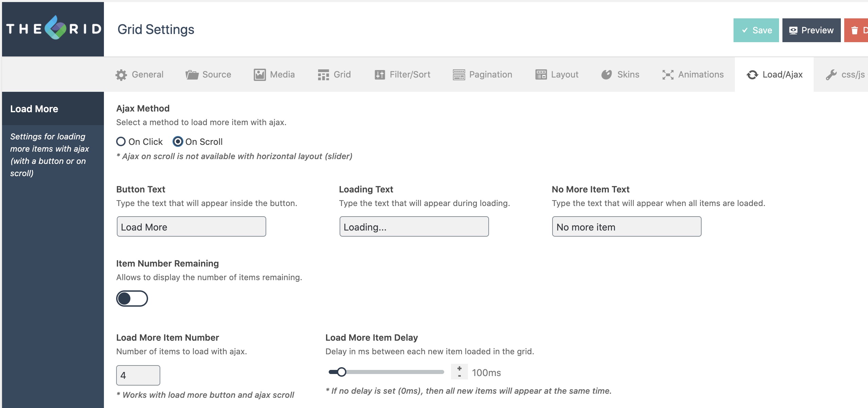Click the Load More Item Delay slider track
This screenshot has height=408, width=868.
click(386, 372)
